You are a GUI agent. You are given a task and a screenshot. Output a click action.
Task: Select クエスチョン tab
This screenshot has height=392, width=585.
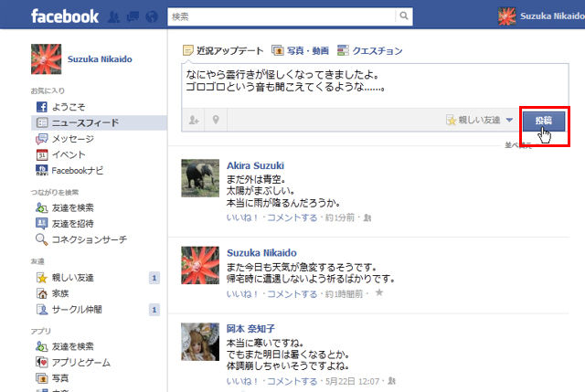coord(369,50)
